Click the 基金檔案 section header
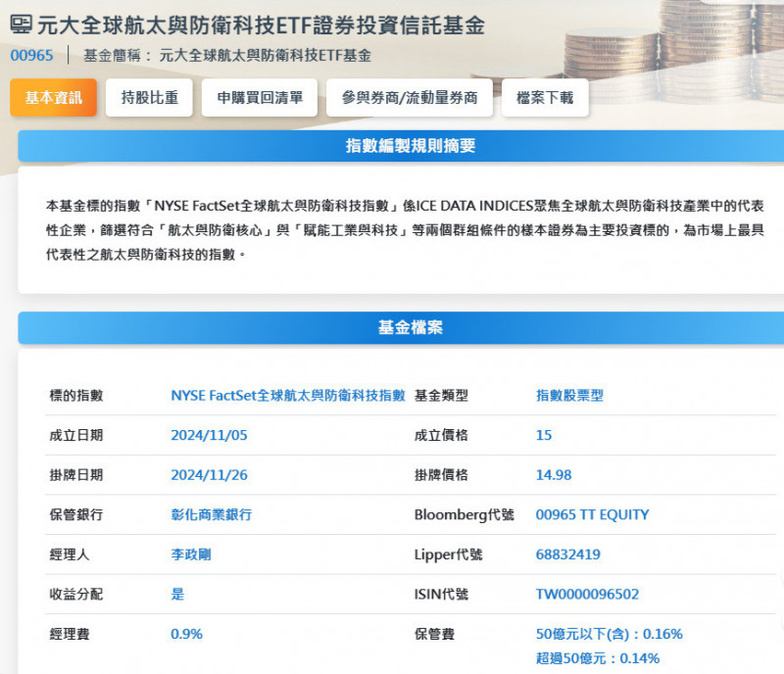The width and height of the screenshot is (784, 674). coord(401,327)
